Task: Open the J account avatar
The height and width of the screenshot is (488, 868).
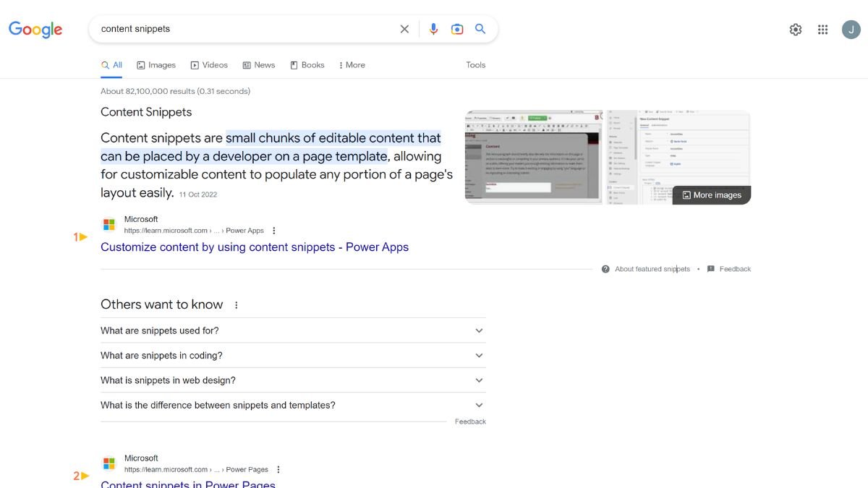Action: (851, 29)
